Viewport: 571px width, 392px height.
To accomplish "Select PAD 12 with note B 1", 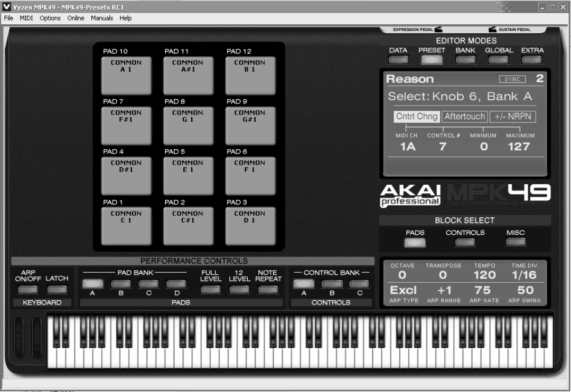I will (x=250, y=75).
